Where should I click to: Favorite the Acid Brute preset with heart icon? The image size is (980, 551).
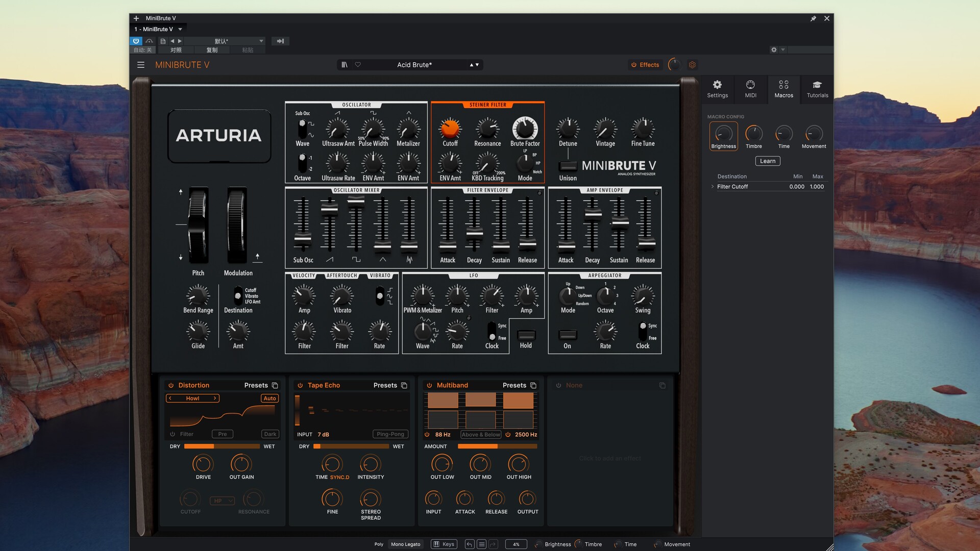tap(358, 65)
